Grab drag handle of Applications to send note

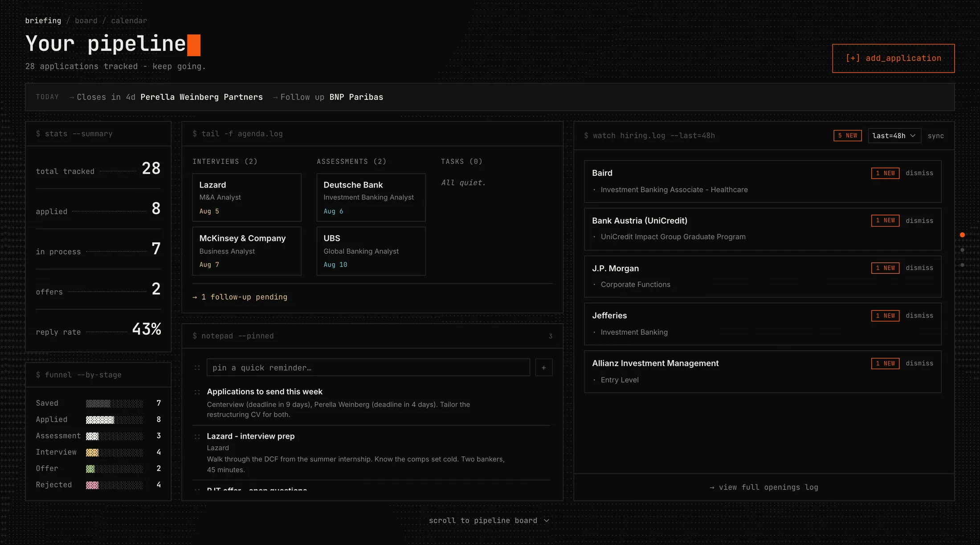coord(197,392)
